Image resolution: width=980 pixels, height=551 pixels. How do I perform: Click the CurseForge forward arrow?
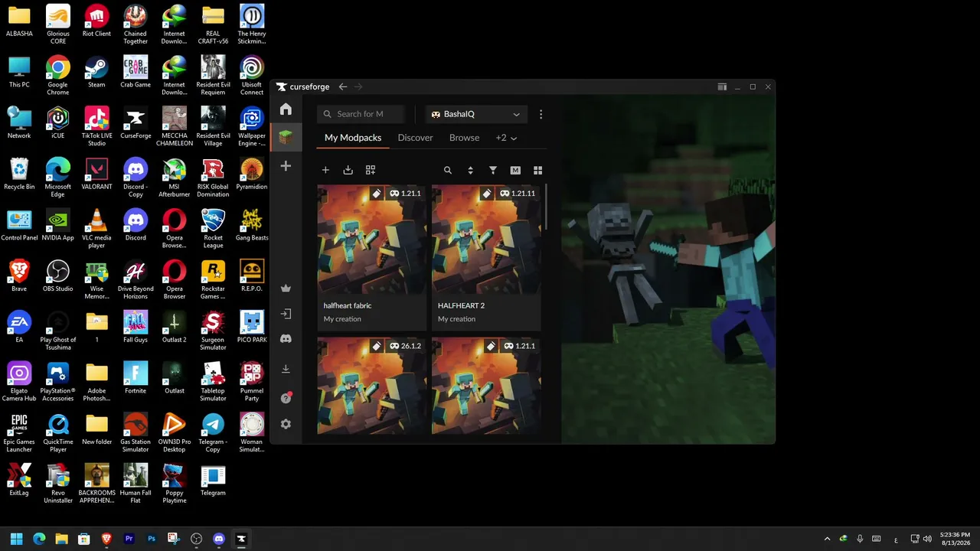pyautogui.click(x=358, y=87)
